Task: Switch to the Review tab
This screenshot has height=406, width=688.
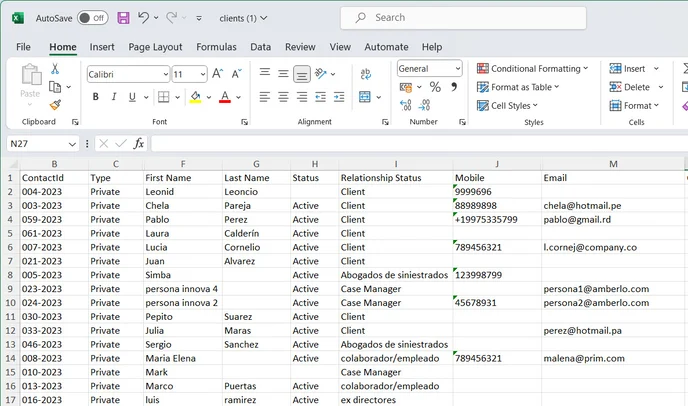Action: tap(300, 47)
